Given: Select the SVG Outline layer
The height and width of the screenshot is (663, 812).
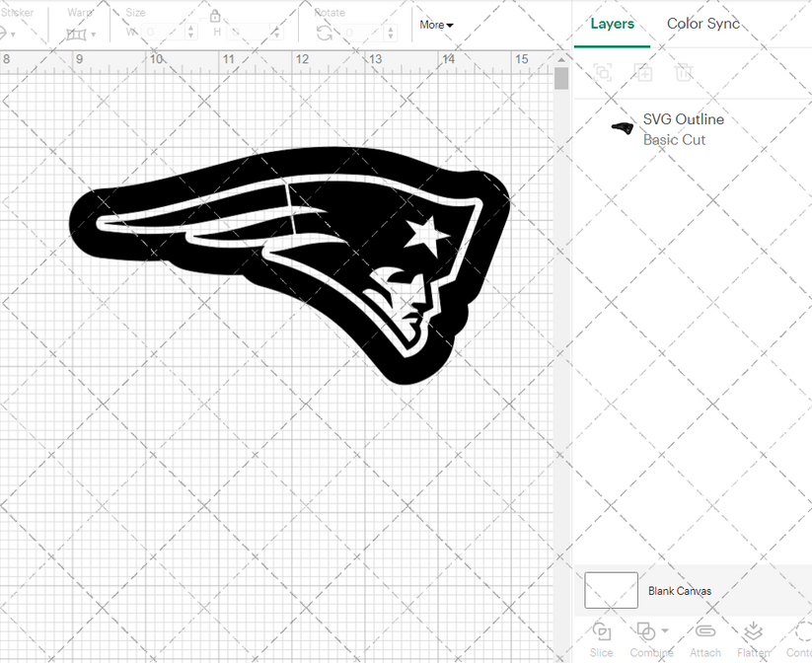Looking at the screenshot, I should tap(683, 118).
